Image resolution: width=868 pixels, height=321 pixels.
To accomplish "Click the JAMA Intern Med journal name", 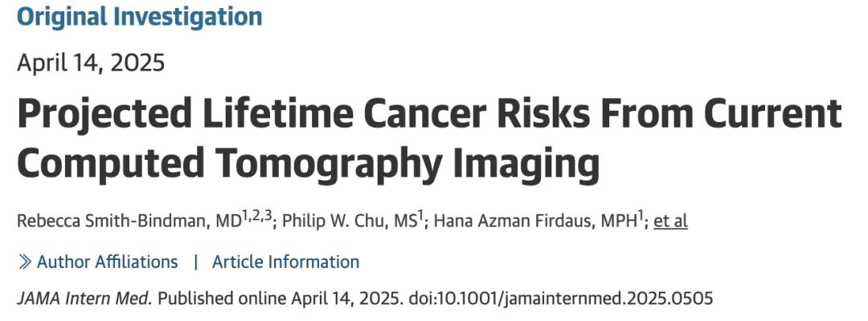I will coord(84,298).
